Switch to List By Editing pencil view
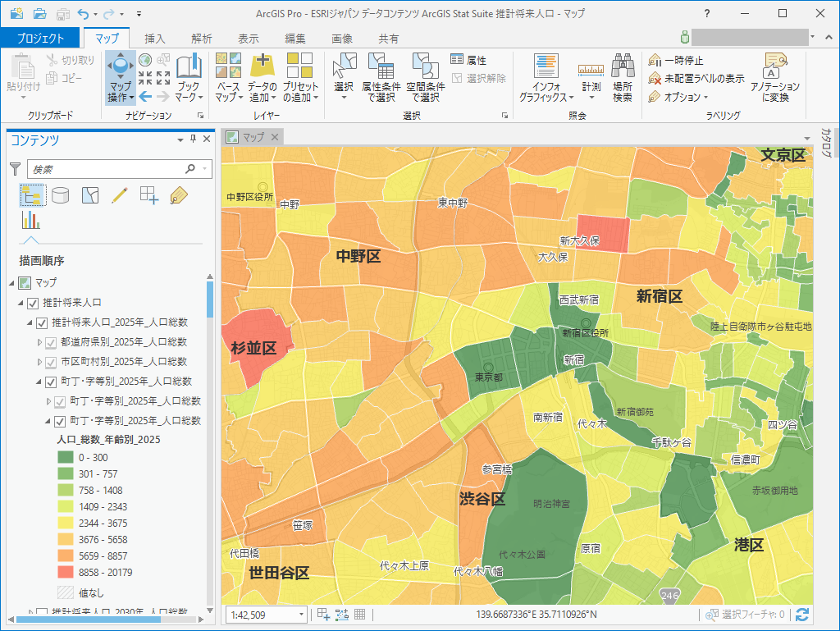Screen dimensions: 840x631 pos(120,195)
